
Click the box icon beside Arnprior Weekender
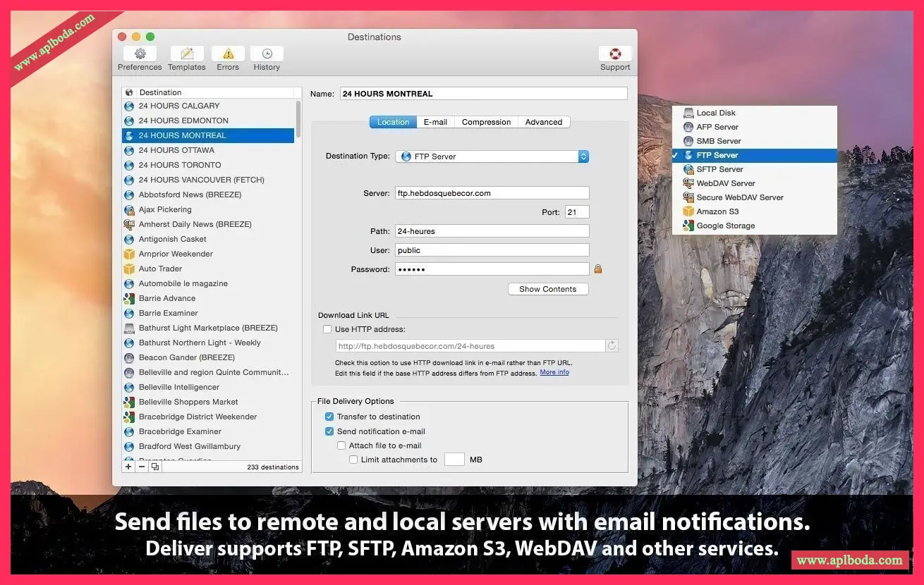[129, 254]
